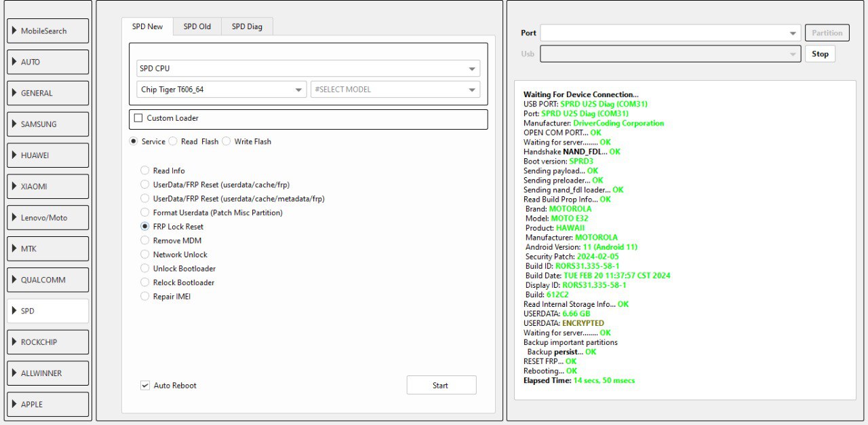Screen dimensions: 868x425
Task: Expand the ALLWINNER sidebar section
Action: pyautogui.click(x=47, y=373)
